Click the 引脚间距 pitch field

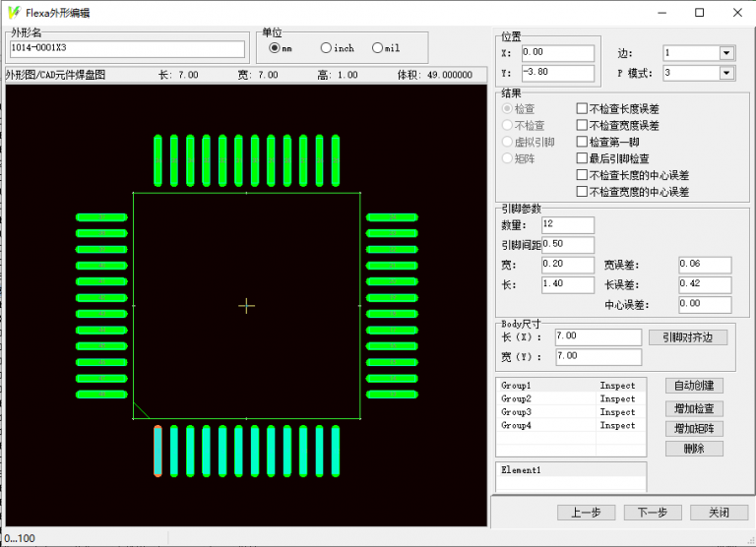[568, 245]
